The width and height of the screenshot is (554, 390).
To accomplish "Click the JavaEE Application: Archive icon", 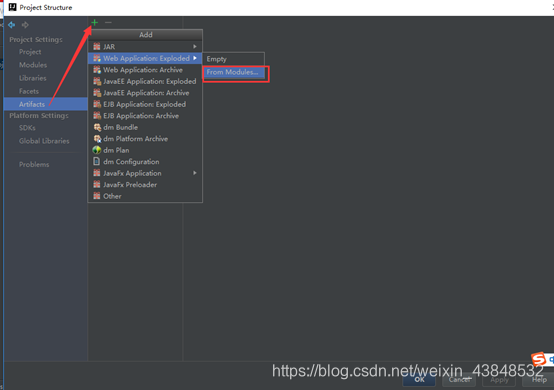I will point(97,93).
